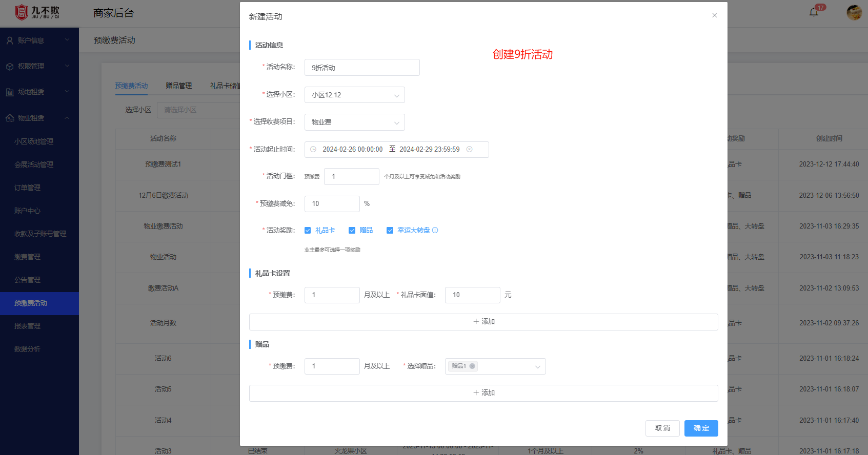The height and width of the screenshot is (455, 868).
Task: Click 添加 under 礼品卡设置
Action: click(x=483, y=322)
